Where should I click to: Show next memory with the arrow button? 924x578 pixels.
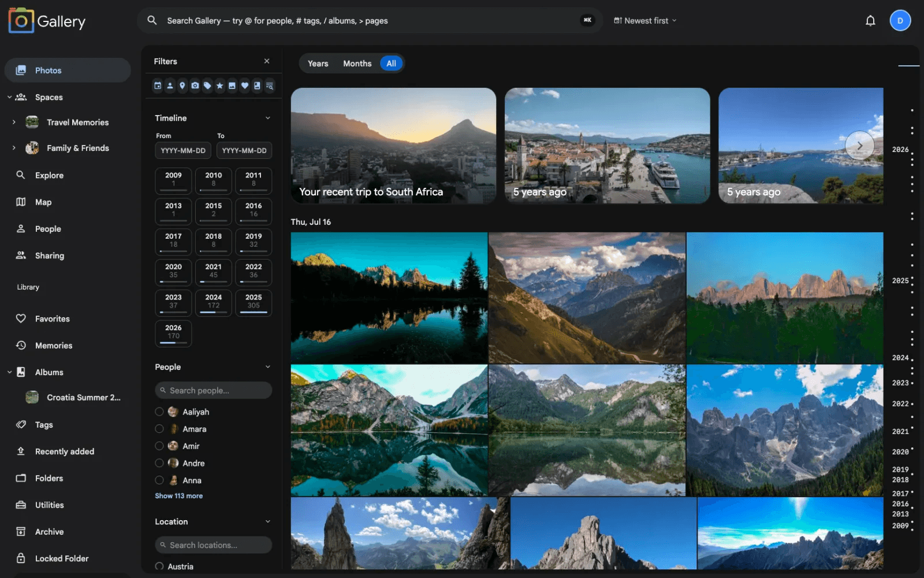point(859,146)
